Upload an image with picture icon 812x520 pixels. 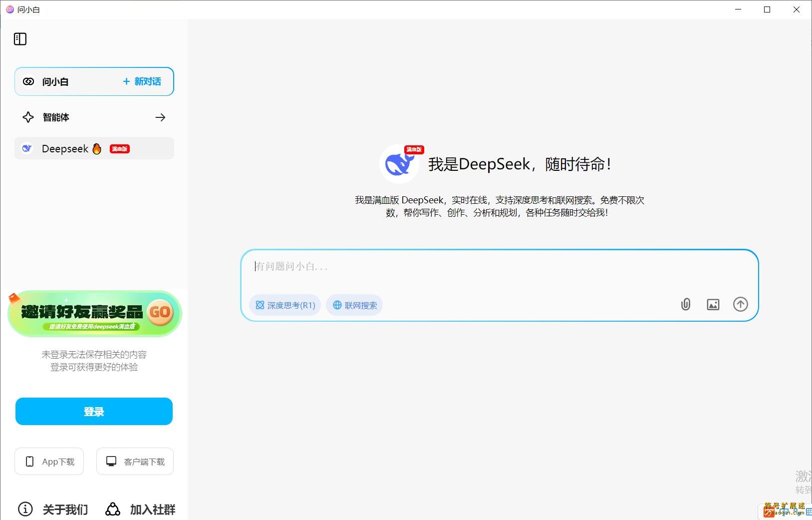[713, 304]
